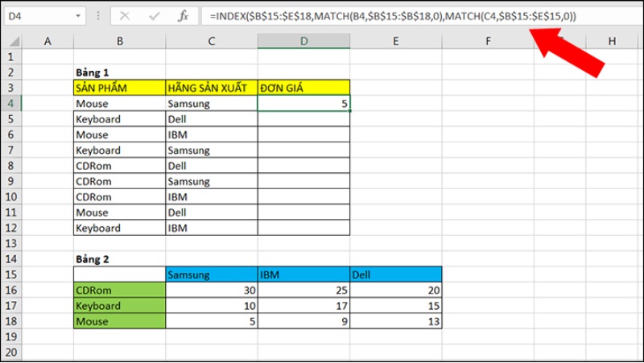
Task: Click the Insert Function fx icon
Action: [183, 15]
